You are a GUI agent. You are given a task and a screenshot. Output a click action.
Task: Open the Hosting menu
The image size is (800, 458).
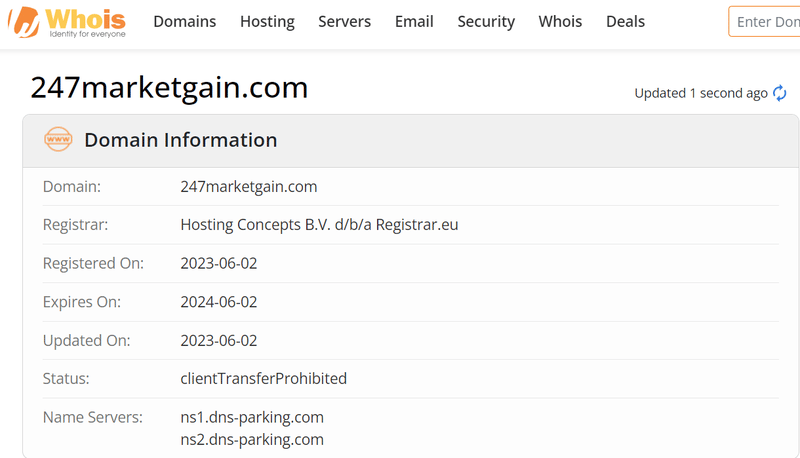click(x=267, y=21)
